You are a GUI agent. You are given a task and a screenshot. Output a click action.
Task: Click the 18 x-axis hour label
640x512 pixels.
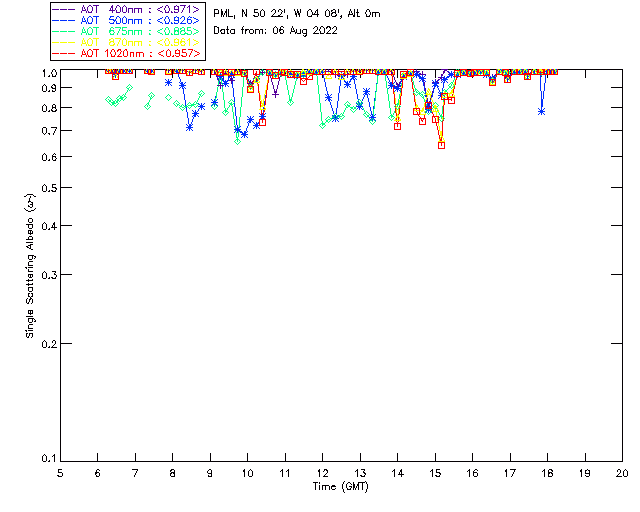547,473
